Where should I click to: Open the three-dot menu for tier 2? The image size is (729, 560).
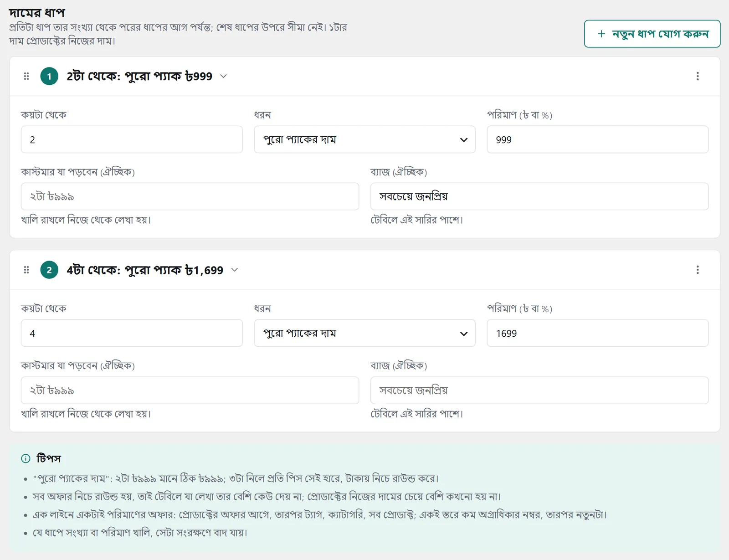coord(698,270)
